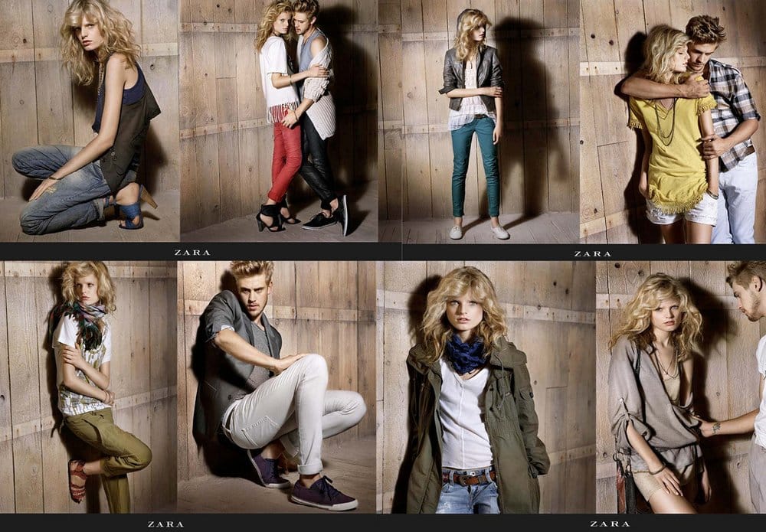Click the blue heeled sandal on kneeling woman
This screenshot has width=766, height=532.
pyautogui.click(x=129, y=213)
